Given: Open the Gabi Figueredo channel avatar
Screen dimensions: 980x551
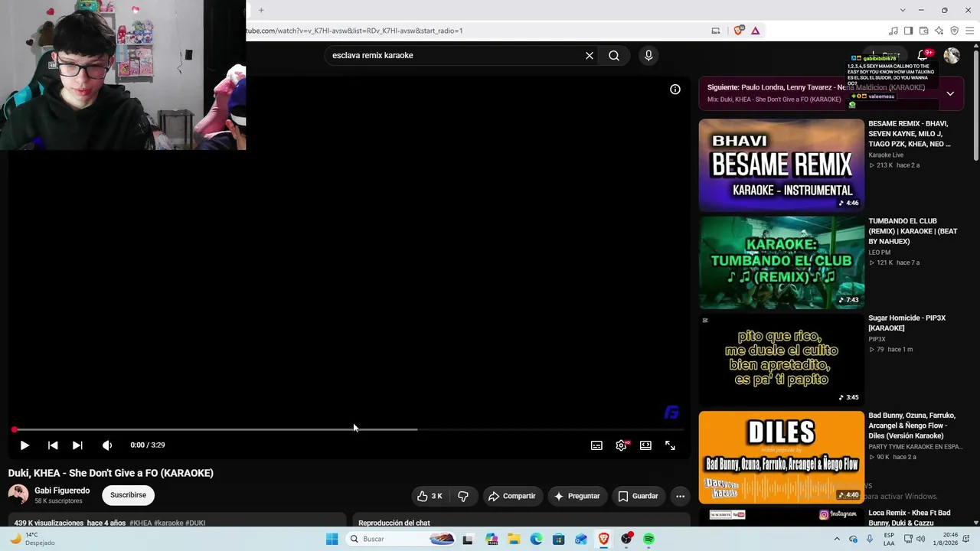Looking at the screenshot, I should (18, 495).
